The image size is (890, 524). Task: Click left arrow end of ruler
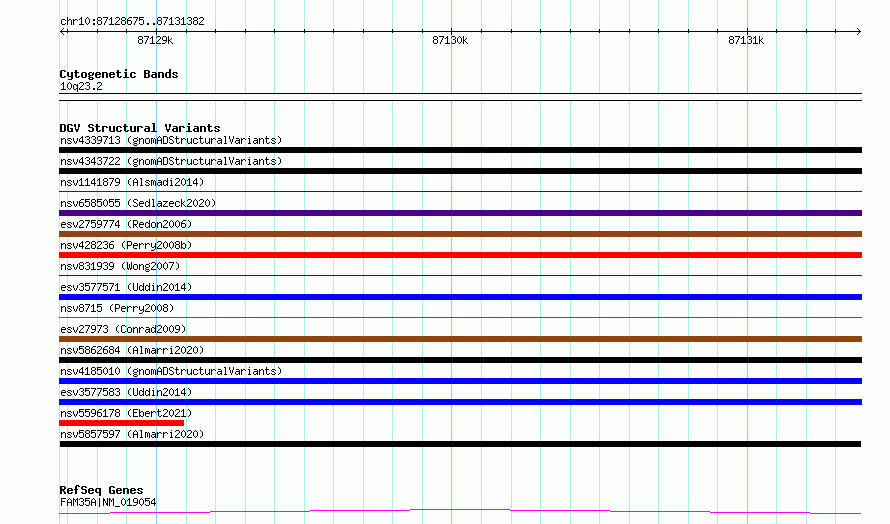click(x=62, y=31)
